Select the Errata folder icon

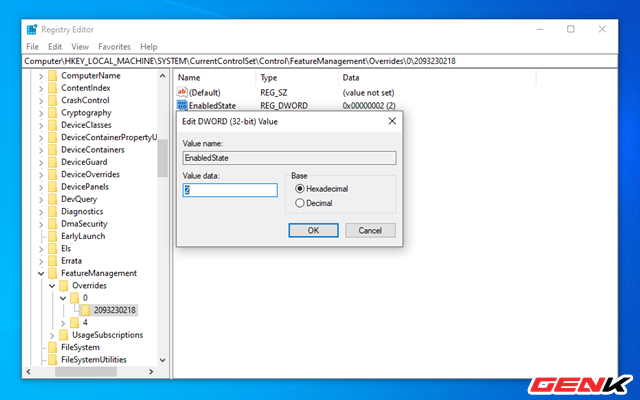coord(53,261)
